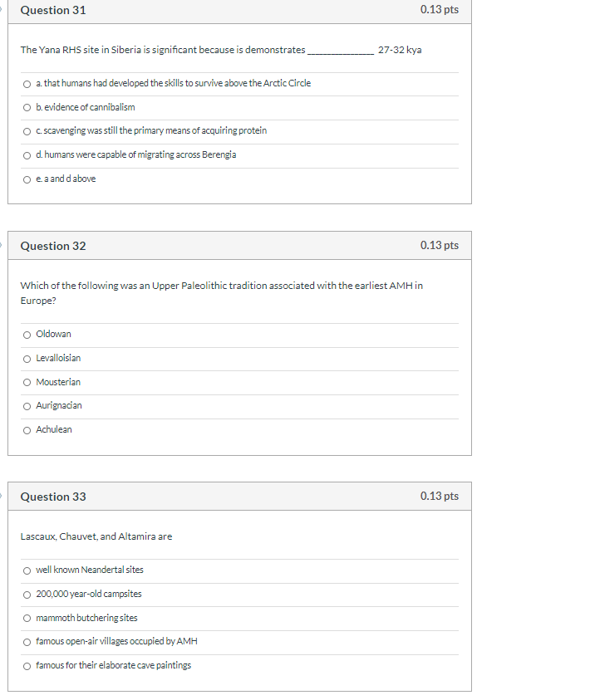Select 'scavenging was still the primary means' answer
Image resolution: width=595 pixels, height=700 pixels.
coord(26,130)
